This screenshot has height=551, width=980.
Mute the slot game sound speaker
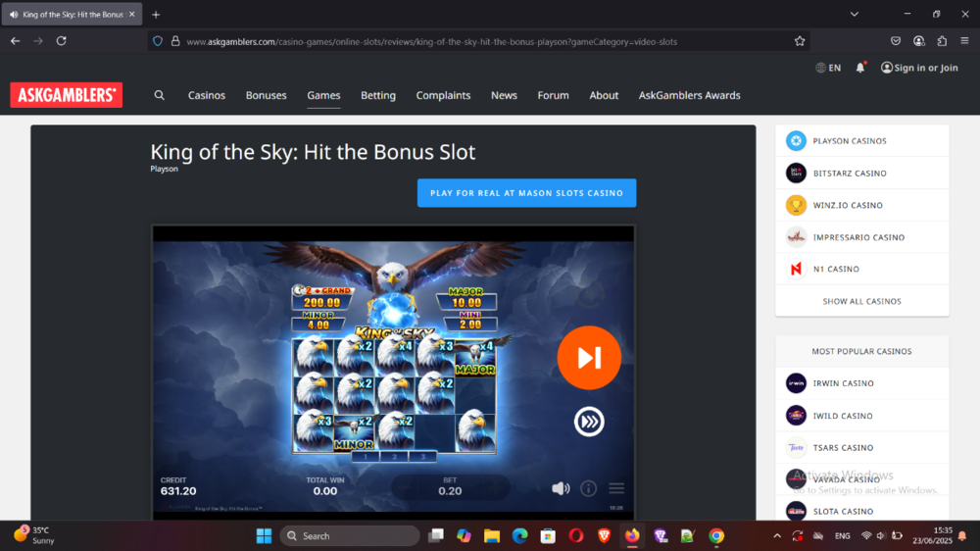coord(561,488)
